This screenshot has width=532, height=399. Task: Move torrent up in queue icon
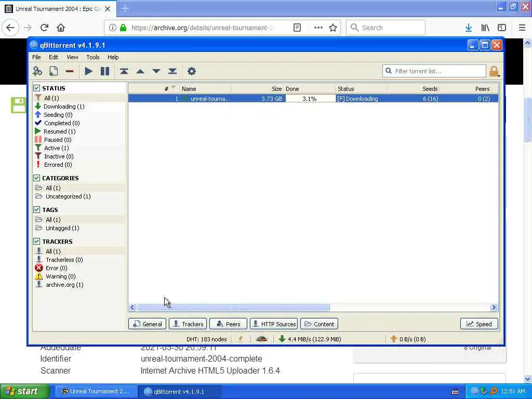click(x=140, y=71)
